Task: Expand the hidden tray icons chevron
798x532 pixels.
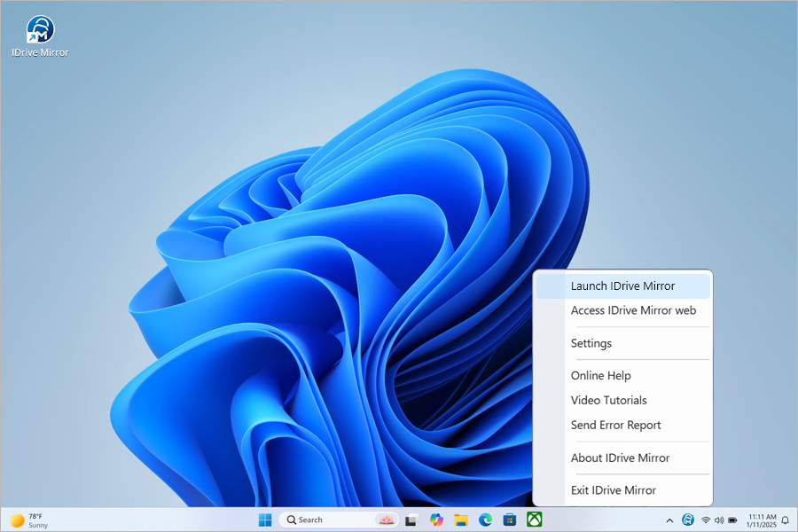Action: 669,520
